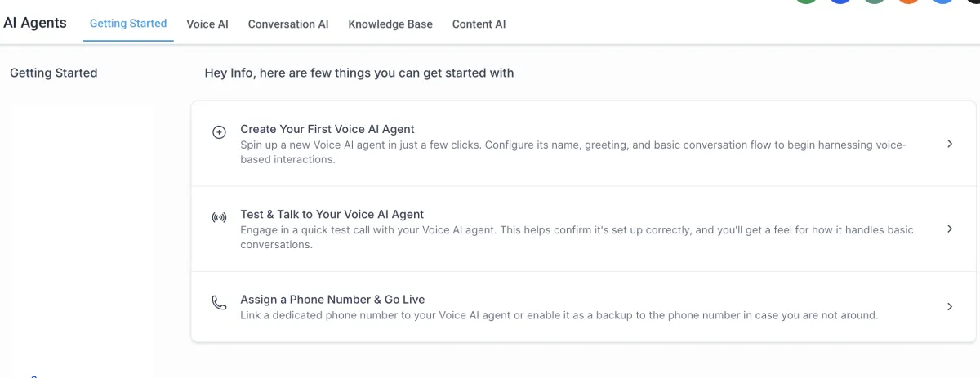Click the AI Agents page heading
The height and width of the screenshot is (378, 980).
35,23
